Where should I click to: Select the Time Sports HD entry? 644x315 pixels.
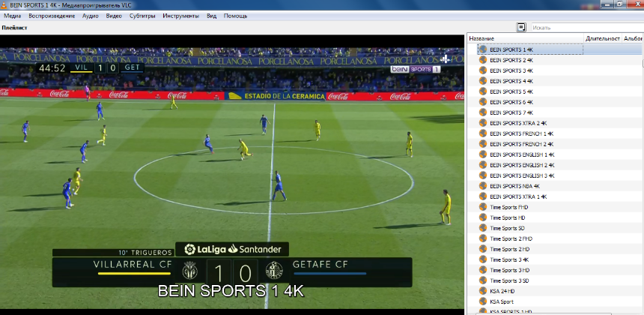507,217
